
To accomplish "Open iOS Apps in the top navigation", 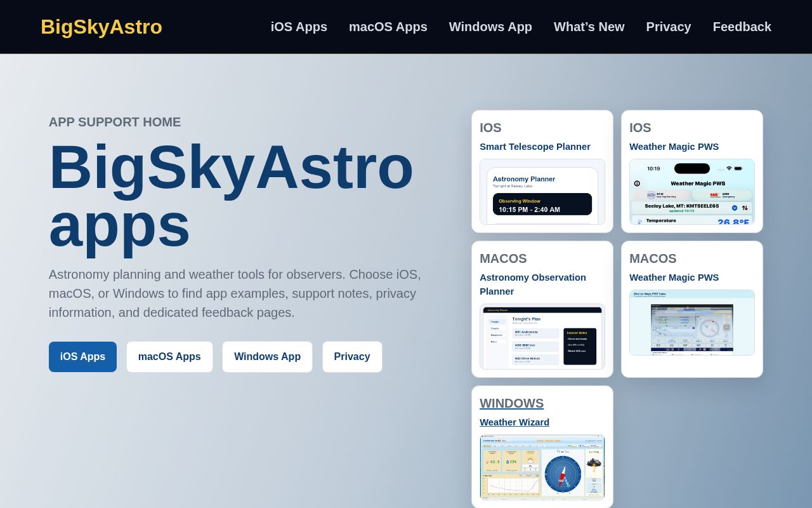I will pos(299,27).
